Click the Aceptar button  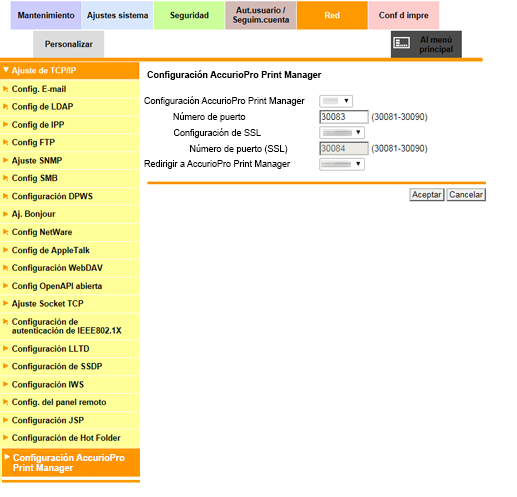coord(427,195)
